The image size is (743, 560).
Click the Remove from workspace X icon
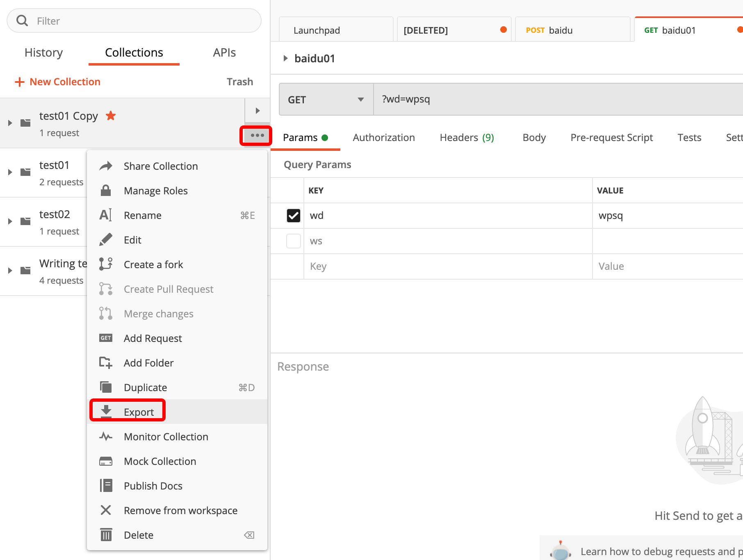tap(106, 510)
